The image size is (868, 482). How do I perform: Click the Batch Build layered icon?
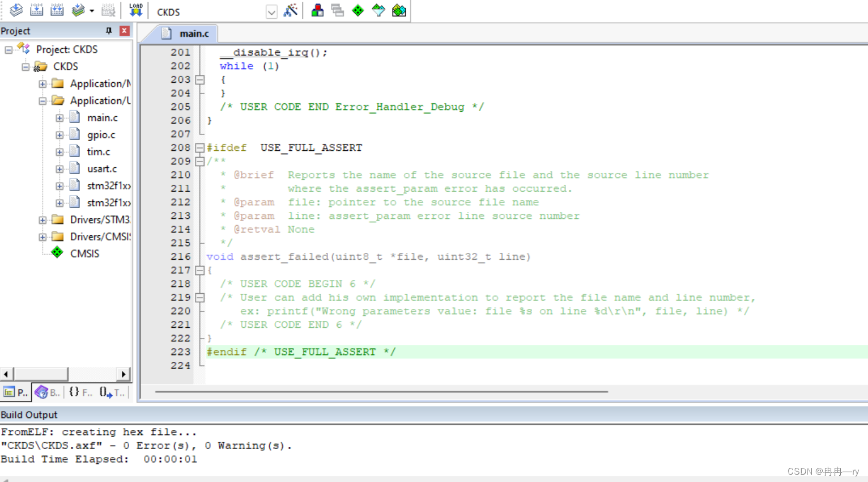click(x=78, y=10)
